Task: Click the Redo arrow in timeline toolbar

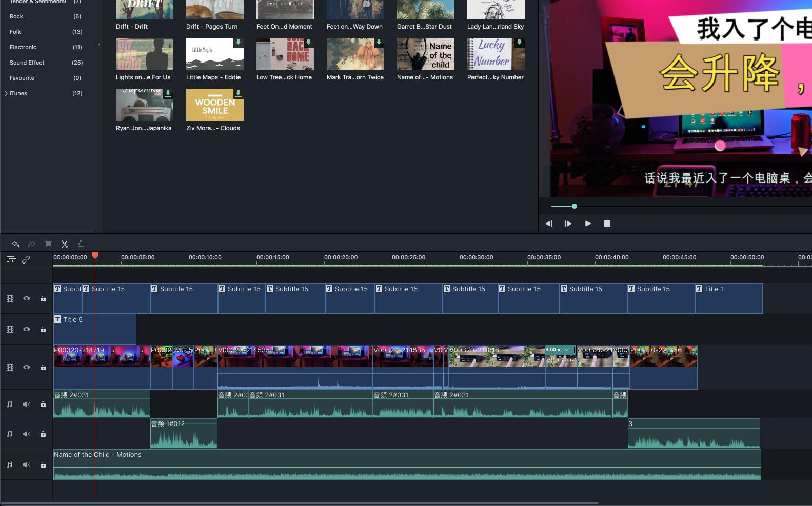Action: (x=32, y=244)
